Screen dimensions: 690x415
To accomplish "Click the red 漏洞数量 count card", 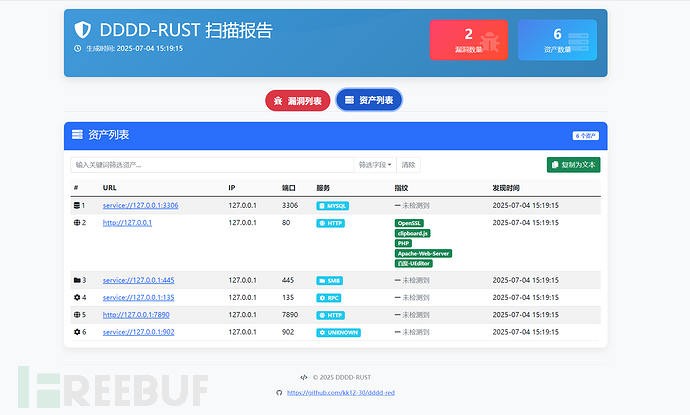I will coord(468,40).
